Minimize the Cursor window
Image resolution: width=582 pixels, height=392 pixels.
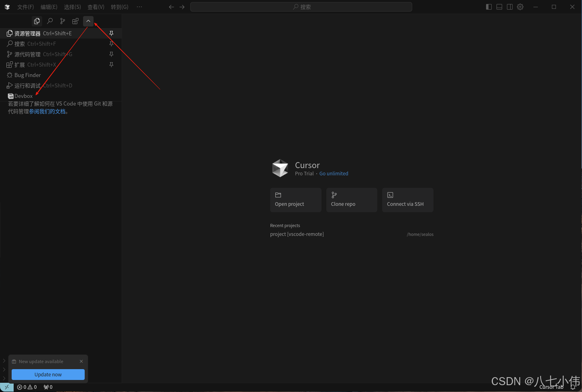point(535,7)
